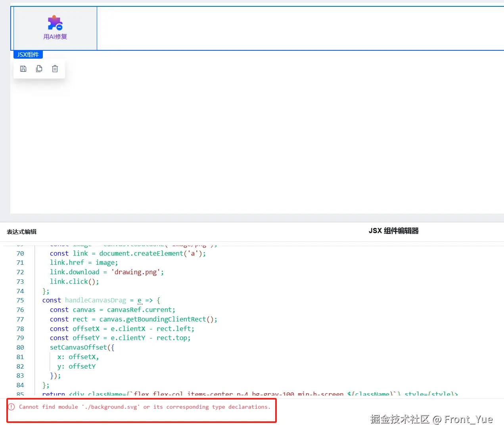
Task: Click the getBoundingClientRect code line
Action: (x=134, y=319)
